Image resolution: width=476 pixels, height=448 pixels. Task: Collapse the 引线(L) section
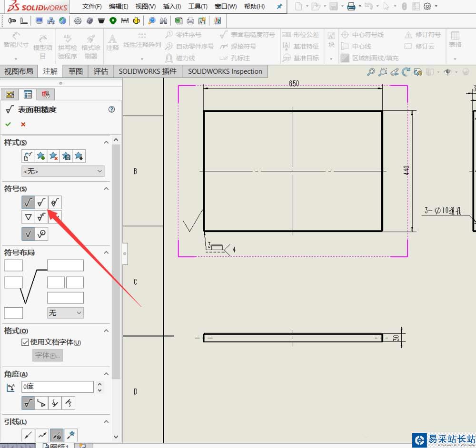pyautogui.click(x=106, y=422)
